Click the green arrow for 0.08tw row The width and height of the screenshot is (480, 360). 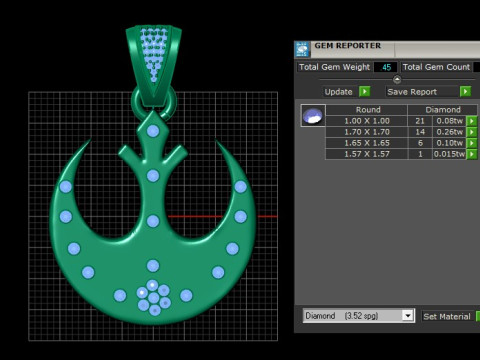(472, 121)
